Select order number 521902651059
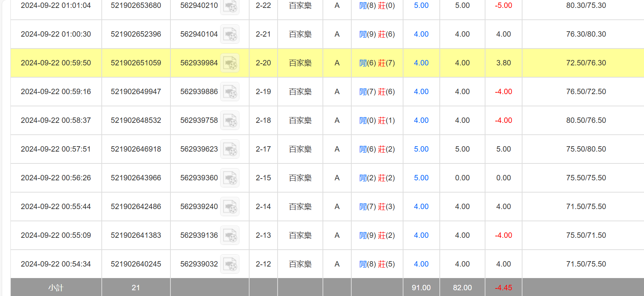 click(x=136, y=63)
